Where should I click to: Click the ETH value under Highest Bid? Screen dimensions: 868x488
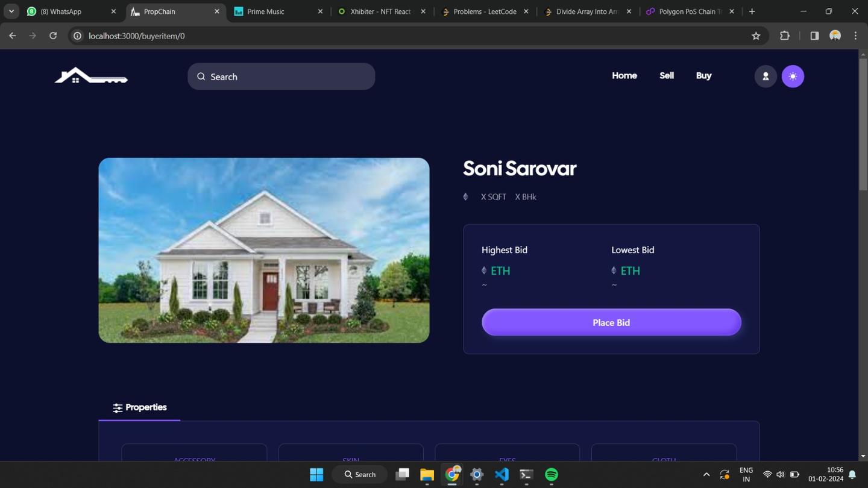coord(500,271)
